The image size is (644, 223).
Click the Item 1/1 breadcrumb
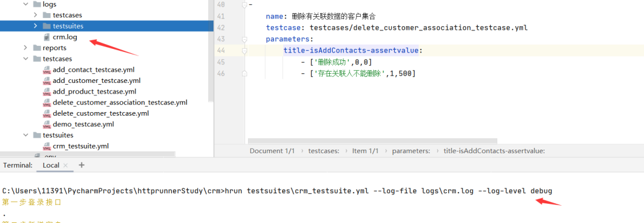pos(365,151)
